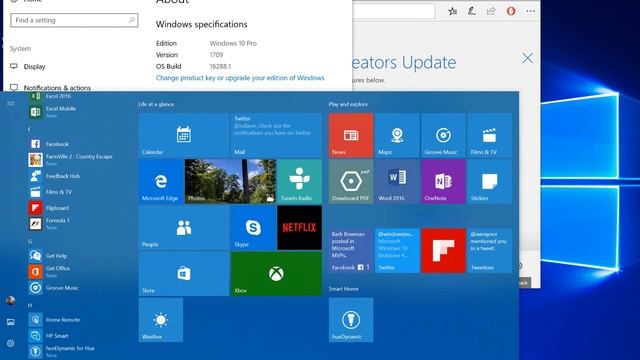Screen dimensions: 640x360
Task: Open the Twitter live tile
Action: [x=397, y=251]
